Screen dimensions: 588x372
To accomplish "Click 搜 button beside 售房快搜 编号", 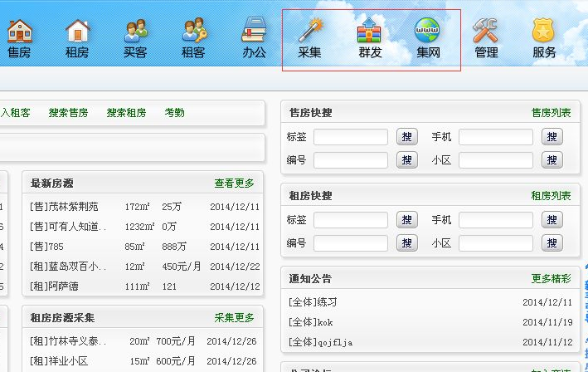I will (x=407, y=160).
